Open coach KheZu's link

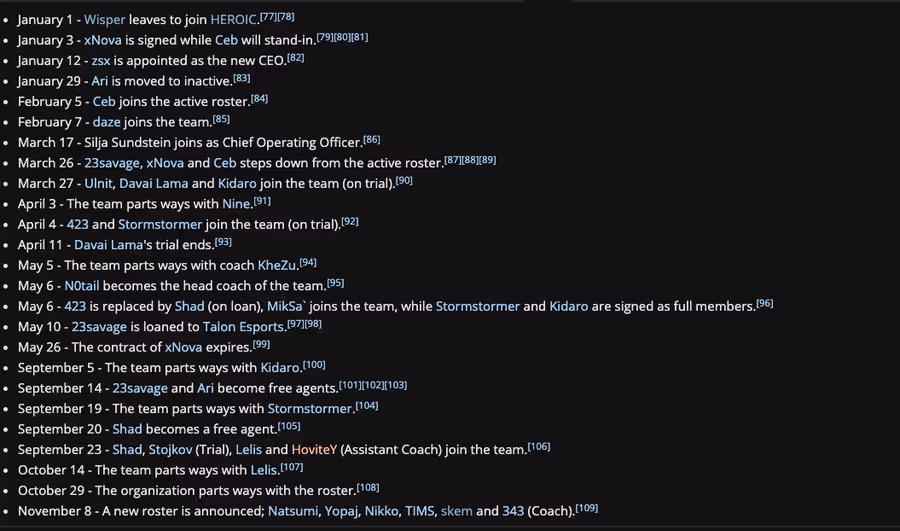point(277,265)
